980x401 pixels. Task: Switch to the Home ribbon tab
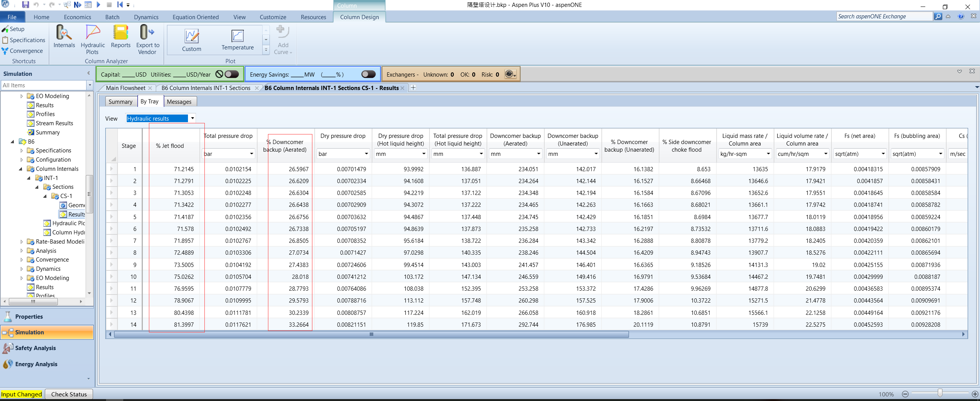point(41,17)
